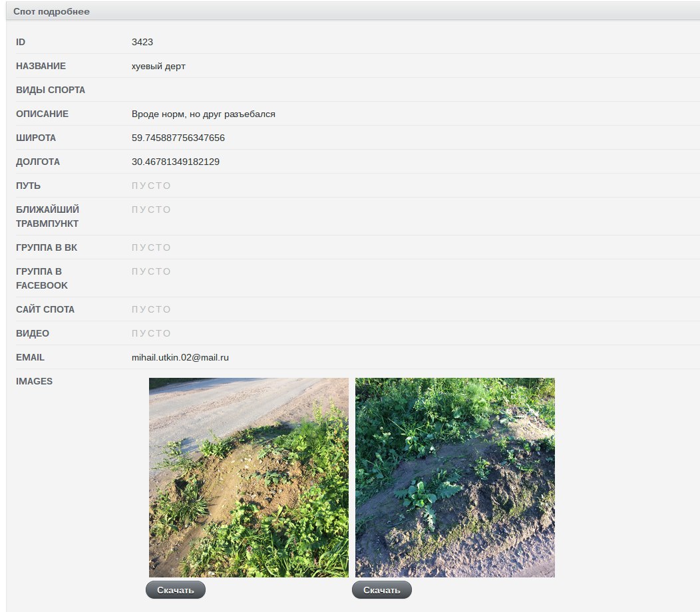
Task: Click the ОПИСАНИЕ field label
Action: [x=42, y=114]
